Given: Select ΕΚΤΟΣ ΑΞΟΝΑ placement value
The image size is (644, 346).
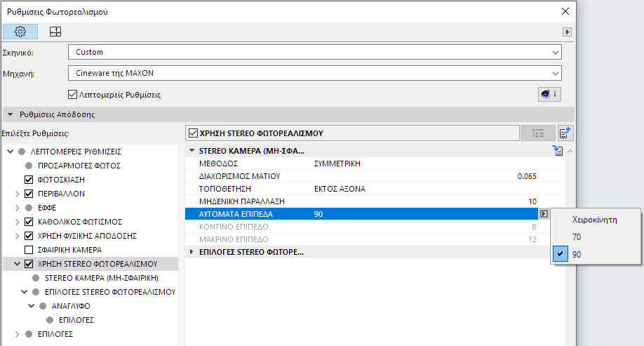Looking at the screenshot, I should click(x=340, y=189).
